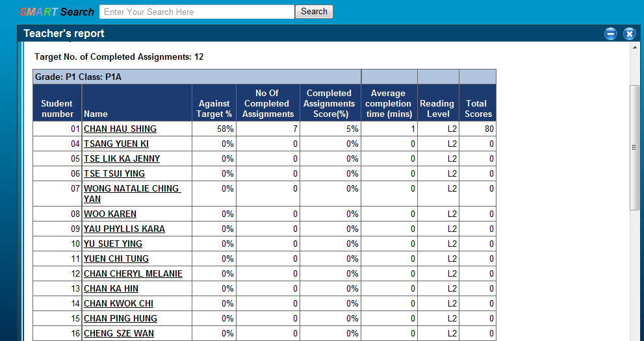Open student CHAN HAU SHING's record
Viewport: 644px width, 341px height.
click(120, 129)
